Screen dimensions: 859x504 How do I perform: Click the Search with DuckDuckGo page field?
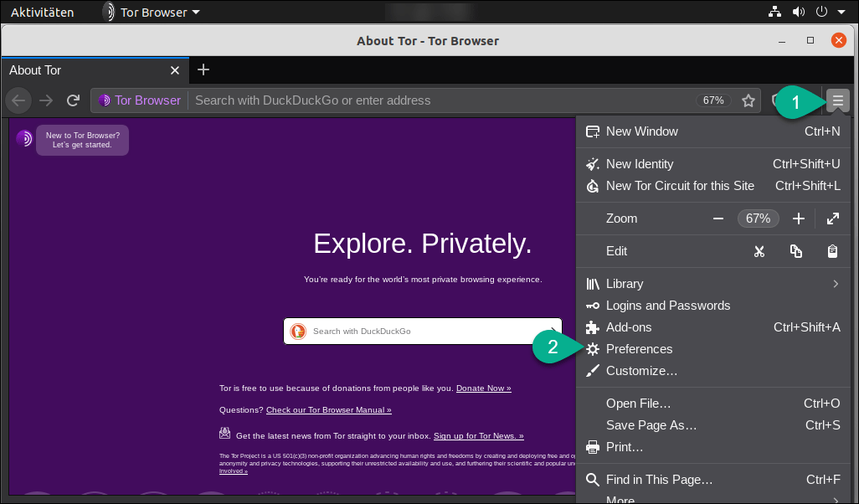pyautogui.click(x=422, y=331)
